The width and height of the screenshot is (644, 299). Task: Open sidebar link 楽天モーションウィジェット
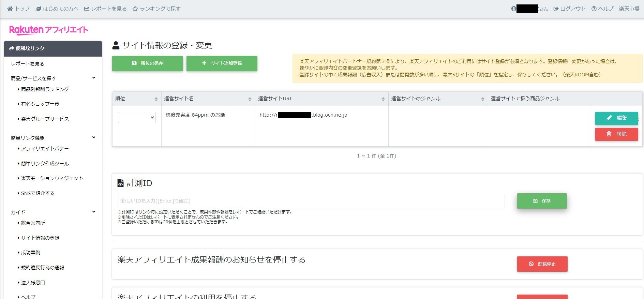pos(52,178)
